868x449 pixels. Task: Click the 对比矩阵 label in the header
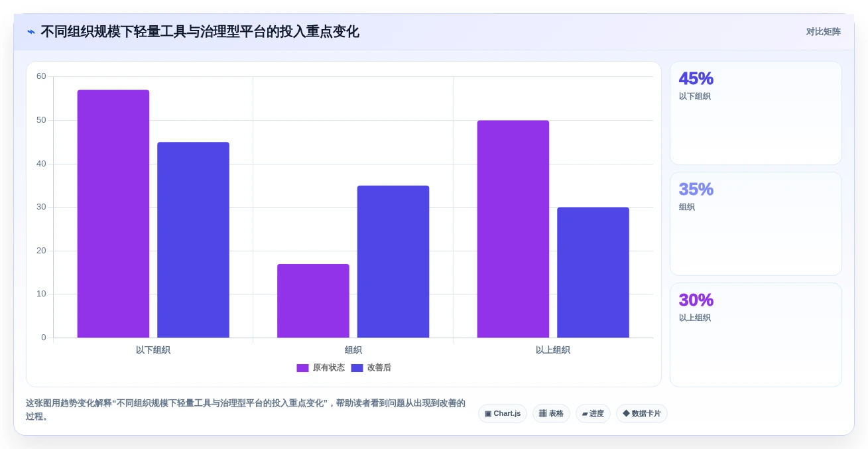point(823,32)
